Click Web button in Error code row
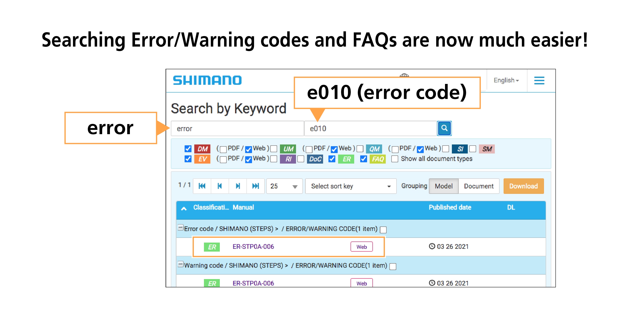Image resolution: width=644 pixels, height=322 pixels. pos(361,247)
